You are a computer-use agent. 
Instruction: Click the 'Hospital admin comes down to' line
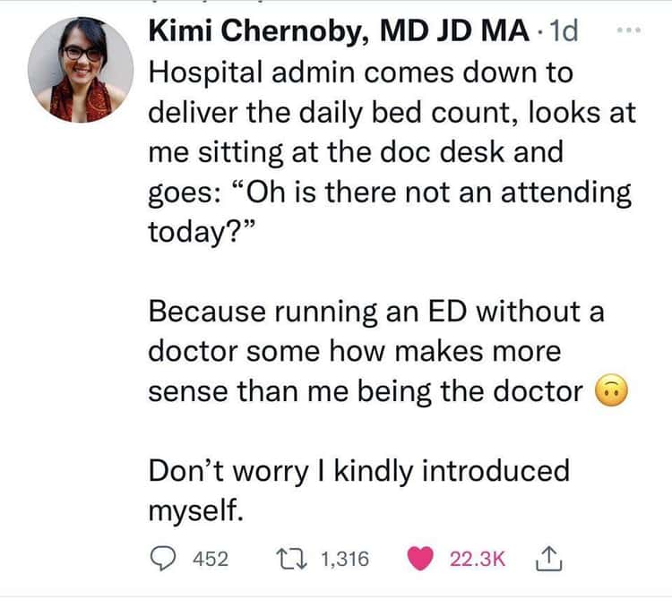point(360,73)
